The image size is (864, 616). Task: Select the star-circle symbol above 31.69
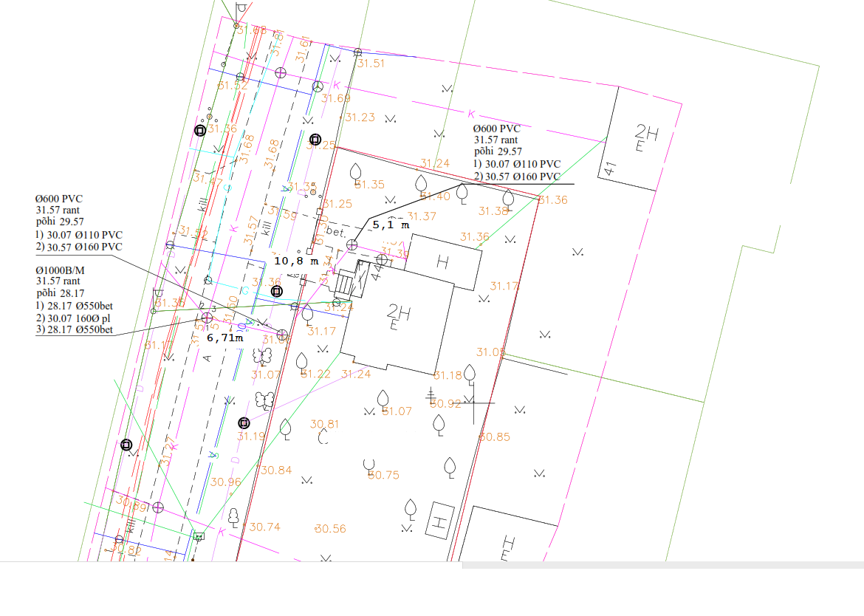coord(318,86)
